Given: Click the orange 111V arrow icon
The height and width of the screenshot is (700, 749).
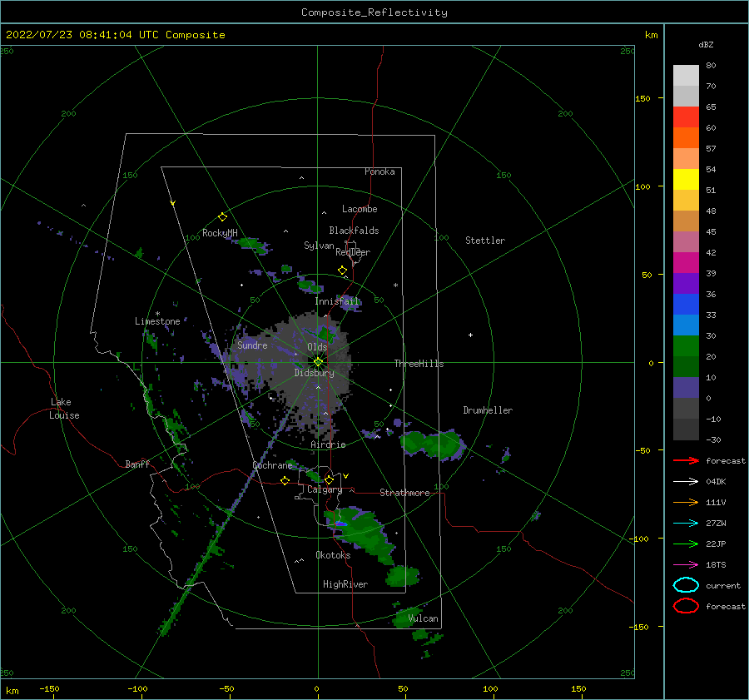Looking at the screenshot, I should point(686,502).
